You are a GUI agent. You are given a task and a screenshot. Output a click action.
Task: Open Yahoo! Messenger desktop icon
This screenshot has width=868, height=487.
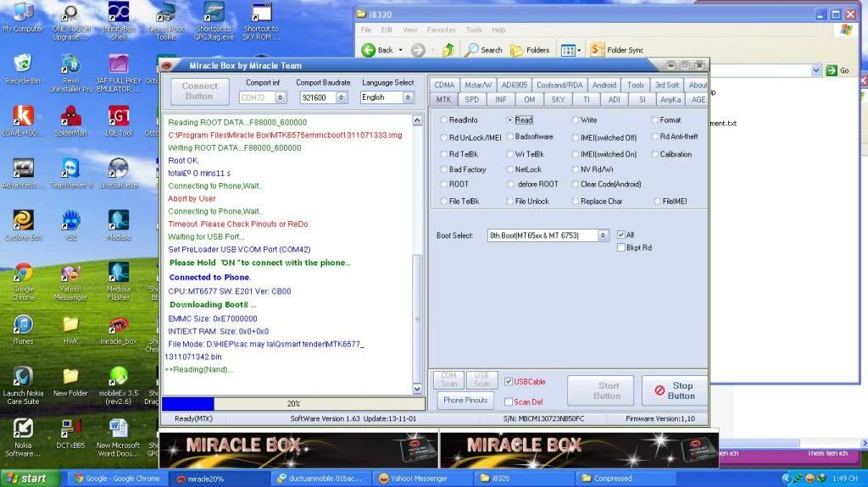point(71,282)
